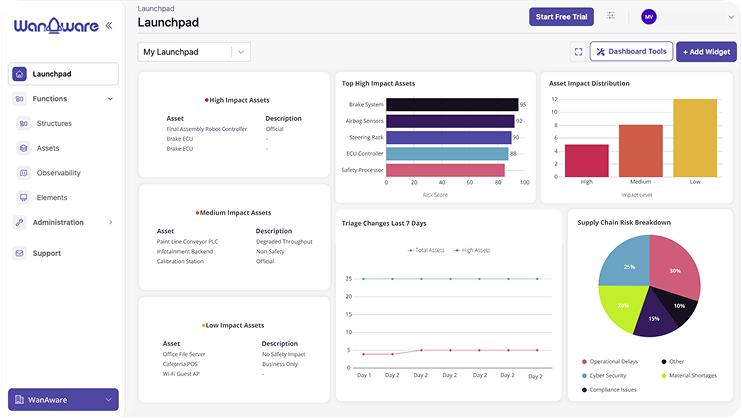Screen dimensions: 742x418
Task: Click the yellow Low impact column
Action: tap(695, 138)
